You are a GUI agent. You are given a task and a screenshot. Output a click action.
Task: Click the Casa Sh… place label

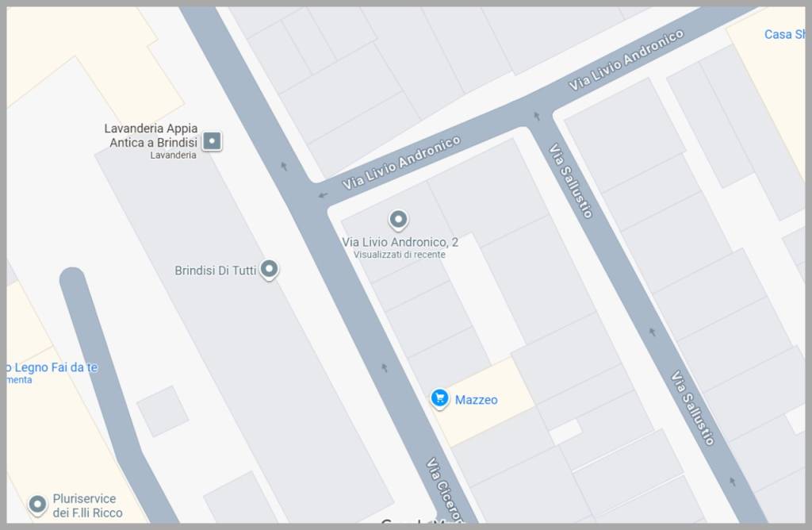pos(784,35)
